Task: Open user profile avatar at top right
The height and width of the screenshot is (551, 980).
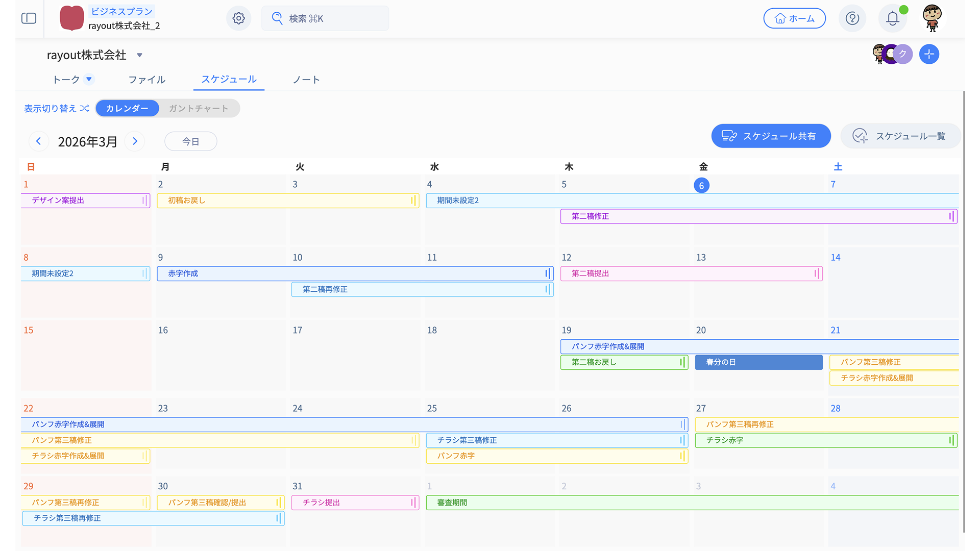Action: pyautogui.click(x=932, y=18)
